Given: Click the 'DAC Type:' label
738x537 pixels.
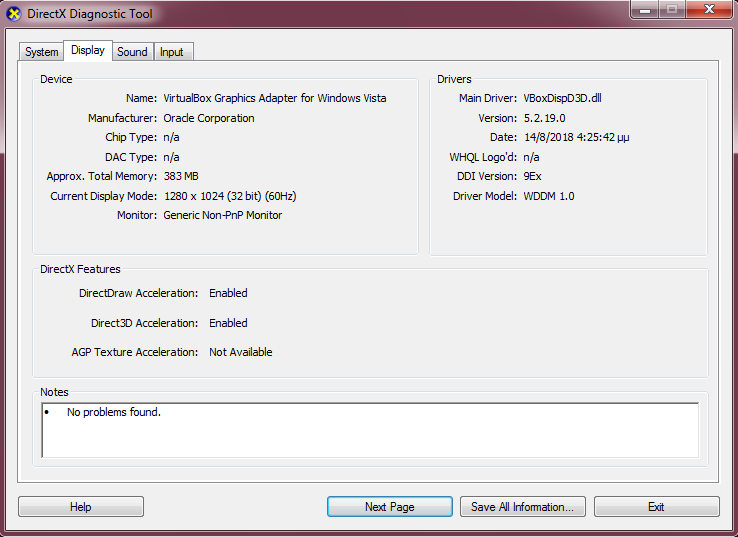Looking at the screenshot, I should [131, 157].
